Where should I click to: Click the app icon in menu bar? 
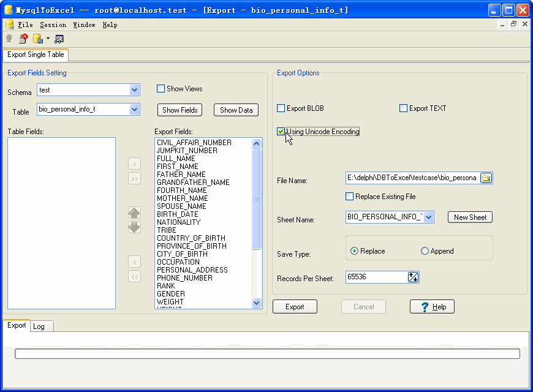click(10, 24)
